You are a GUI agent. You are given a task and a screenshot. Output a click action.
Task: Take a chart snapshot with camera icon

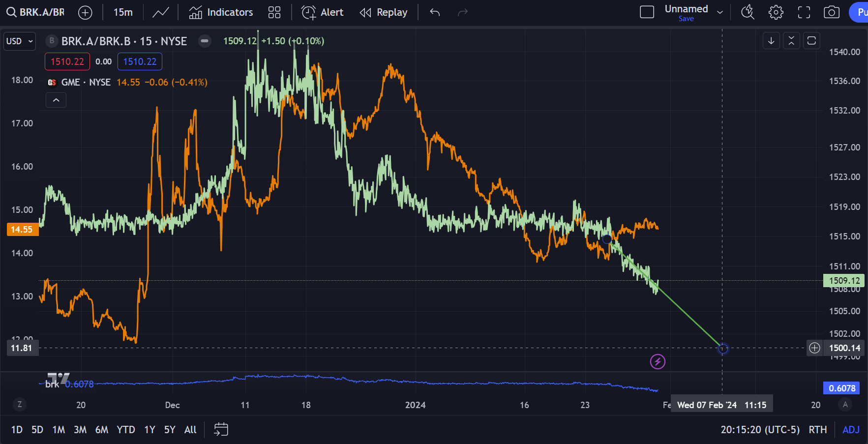(x=832, y=12)
